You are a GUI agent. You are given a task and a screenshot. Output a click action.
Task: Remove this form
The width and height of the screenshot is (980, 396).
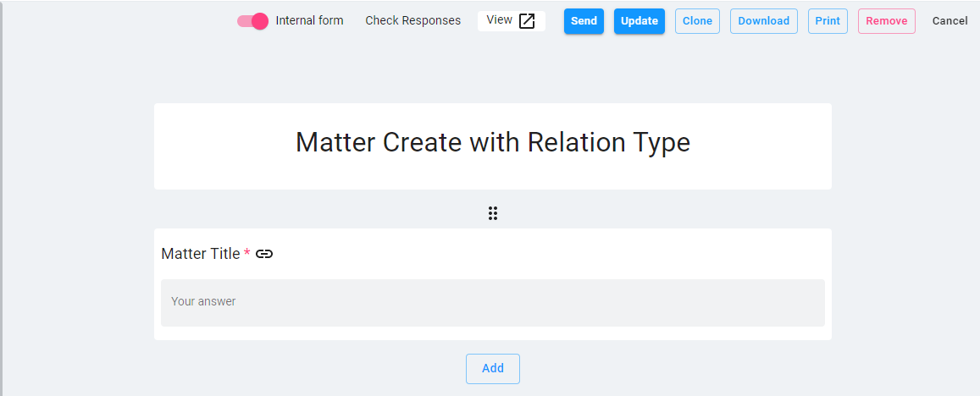point(886,21)
